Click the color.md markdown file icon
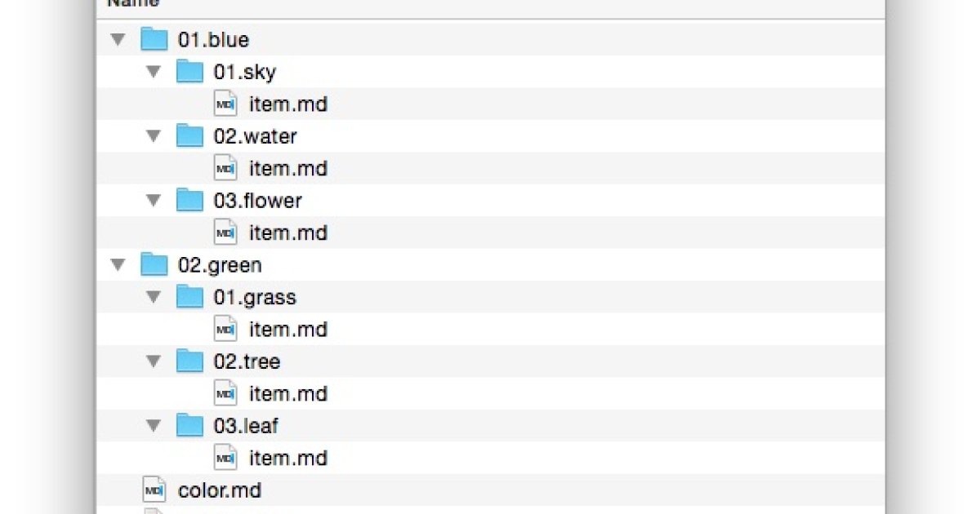Image resolution: width=980 pixels, height=514 pixels. click(154, 490)
